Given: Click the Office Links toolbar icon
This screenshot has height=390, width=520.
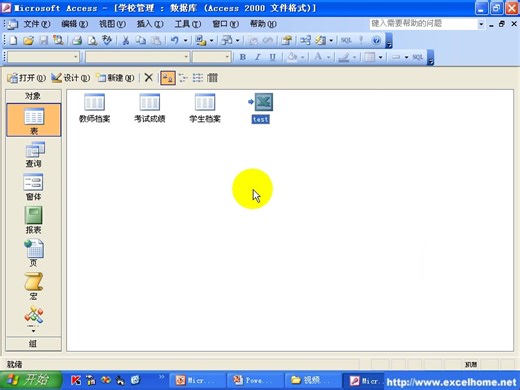Looking at the screenshot, I should pos(201,40).
